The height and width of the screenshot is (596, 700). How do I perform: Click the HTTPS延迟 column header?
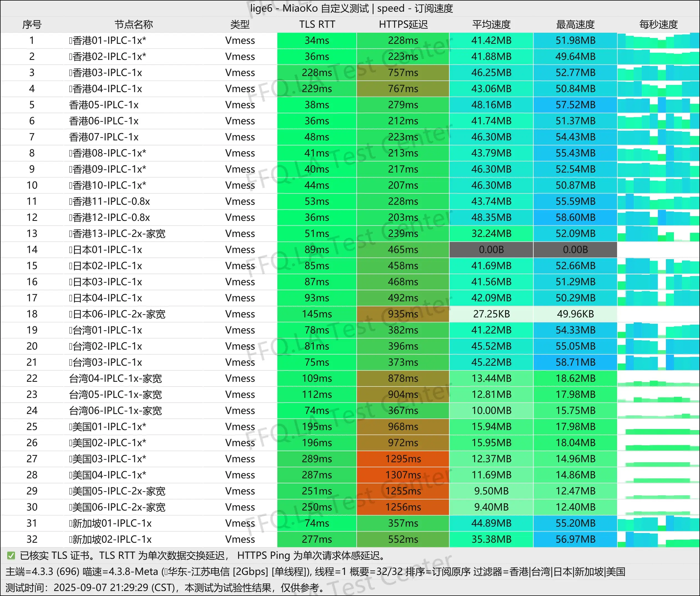(403, 24)
